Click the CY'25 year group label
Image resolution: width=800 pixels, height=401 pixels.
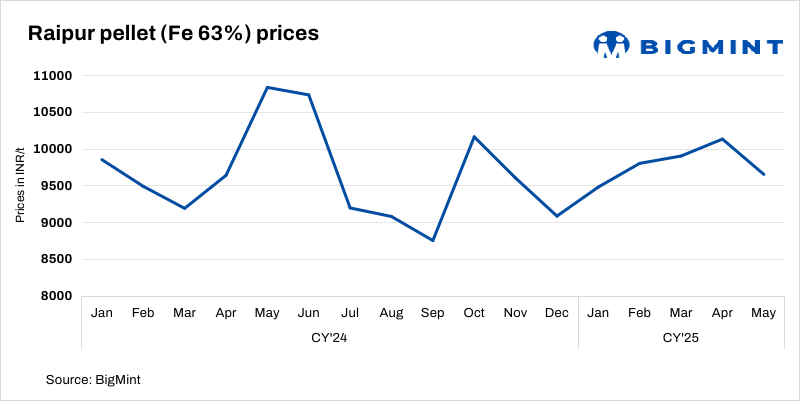pos(681,339)
